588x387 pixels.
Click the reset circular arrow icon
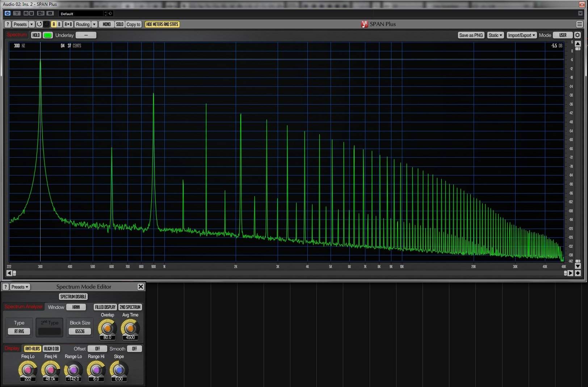pos(39,24)
